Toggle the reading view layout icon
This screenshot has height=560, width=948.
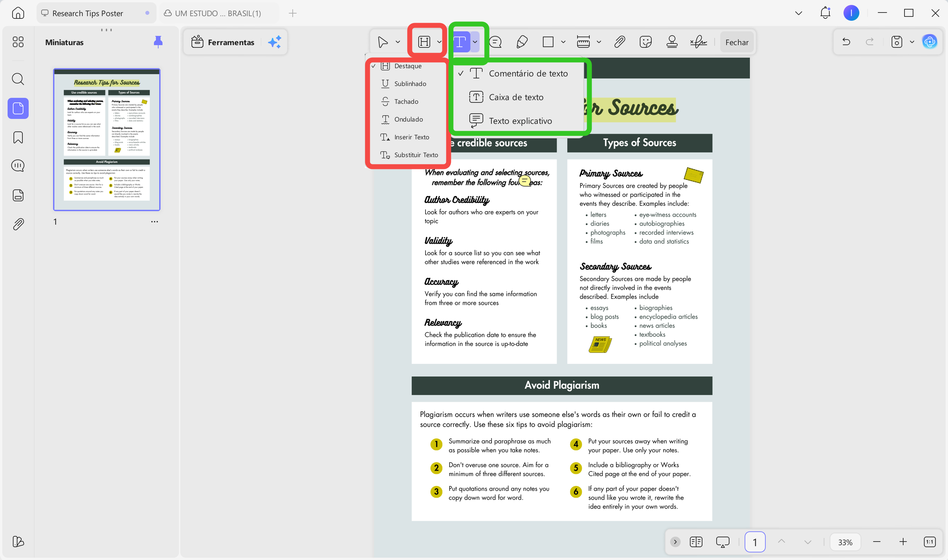tap(696, 542)
